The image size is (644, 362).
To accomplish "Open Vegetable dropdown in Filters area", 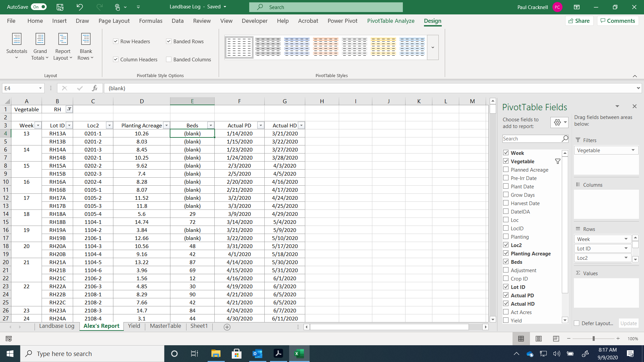I will pos(633,150).
